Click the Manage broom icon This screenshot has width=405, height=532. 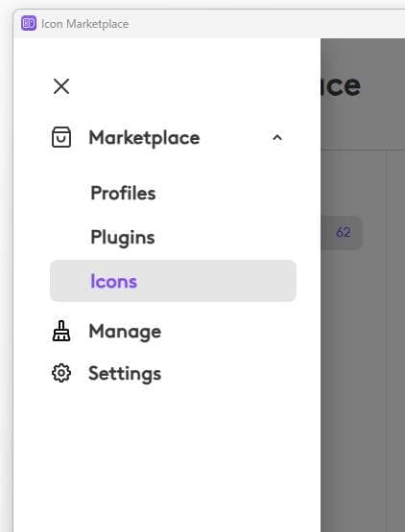coord(61,331)
